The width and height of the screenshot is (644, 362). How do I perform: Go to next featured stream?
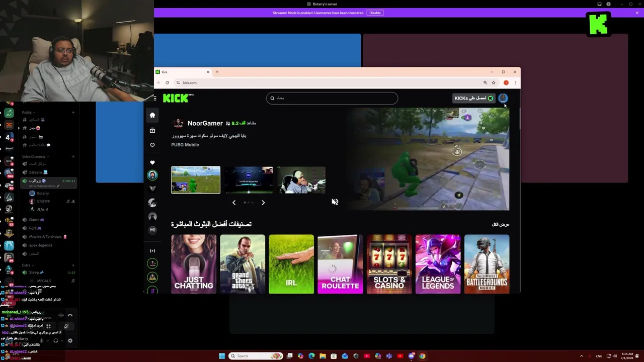tap(263, 203)
